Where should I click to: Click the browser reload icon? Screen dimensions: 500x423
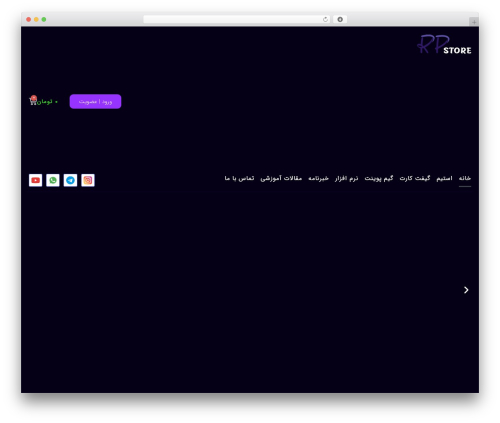[x=325, y=20]
